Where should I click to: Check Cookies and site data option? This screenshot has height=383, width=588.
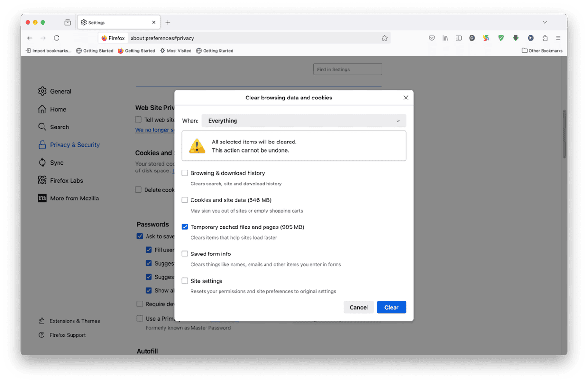click(185, 200)
